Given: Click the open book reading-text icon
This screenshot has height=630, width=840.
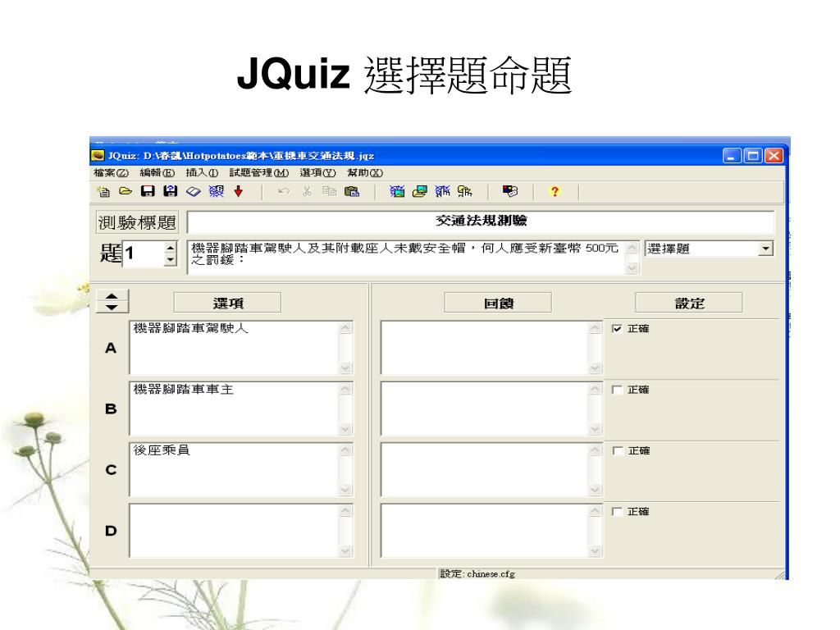Looking at the screenshot, I should click(x=194, y=191).
